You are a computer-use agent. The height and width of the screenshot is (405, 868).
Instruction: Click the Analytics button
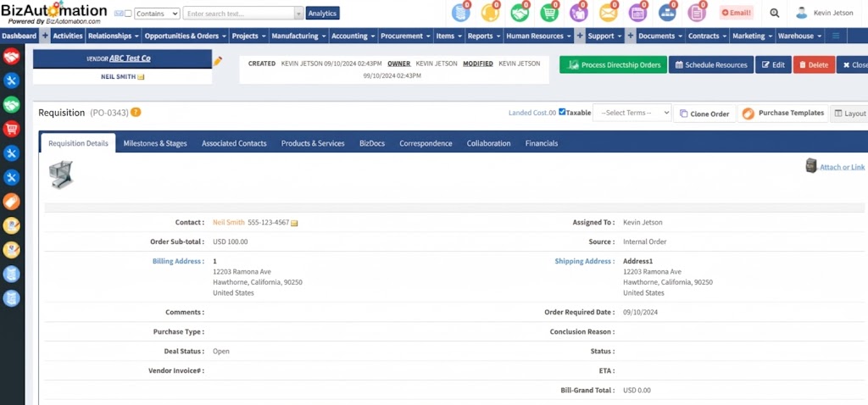point(323,14)
